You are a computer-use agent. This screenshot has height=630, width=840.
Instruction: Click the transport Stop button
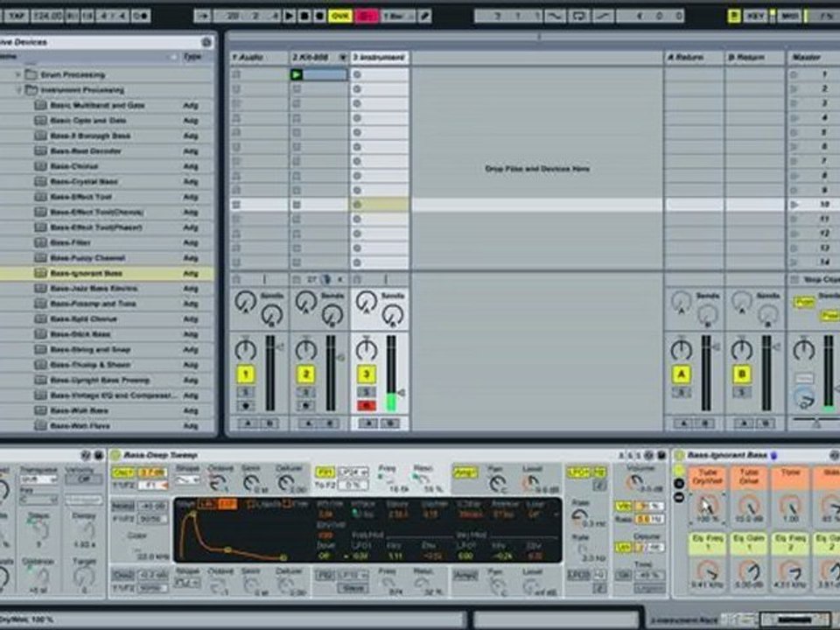click(x=304, y=16)
